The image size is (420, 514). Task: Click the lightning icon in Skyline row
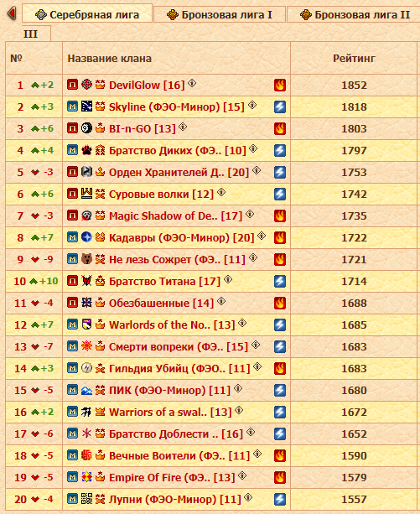click(280, 106)
